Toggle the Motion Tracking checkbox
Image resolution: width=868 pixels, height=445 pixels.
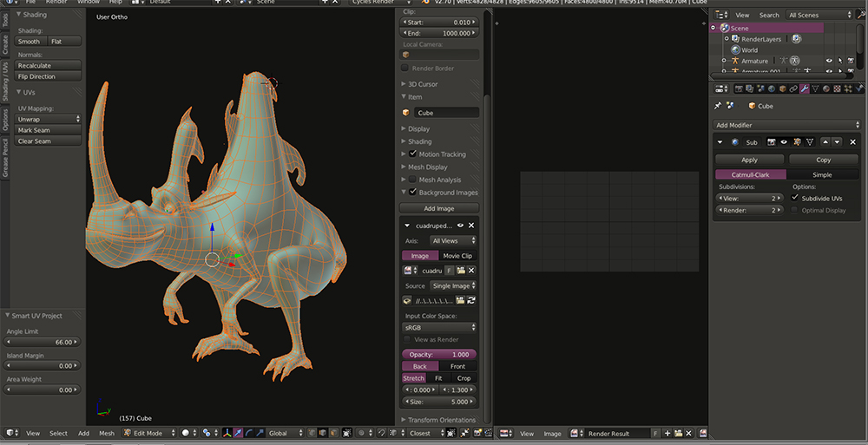point(412,154)
